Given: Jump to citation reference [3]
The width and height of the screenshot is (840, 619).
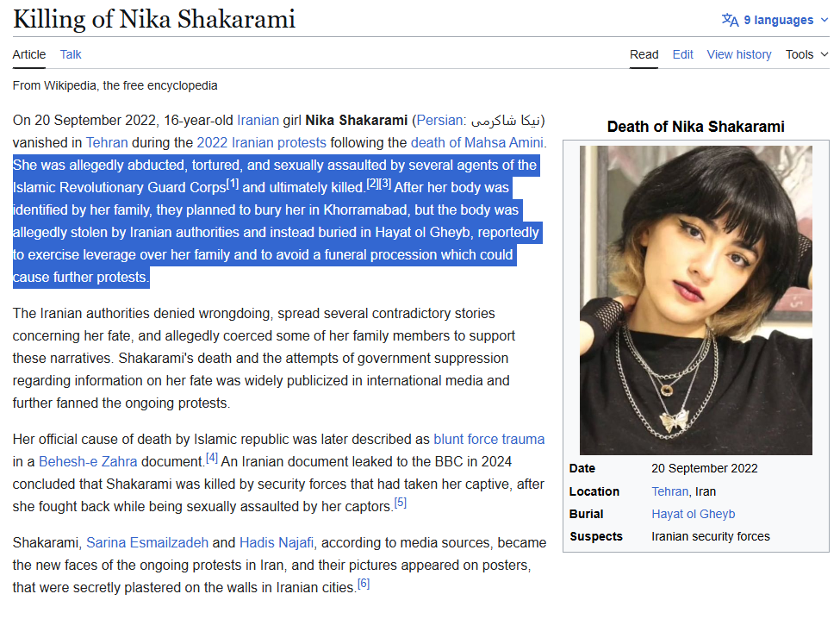Looking at the screenshot, I should [x=385, y=184].
